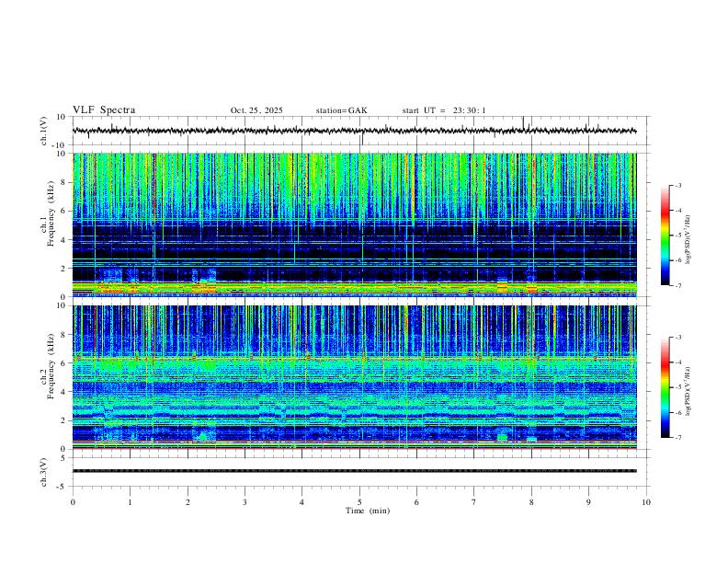This screenshot has width=728, height=563.
Task: Click the ch.1 voltage waveform trace
Action: click(x=354, y=131)
